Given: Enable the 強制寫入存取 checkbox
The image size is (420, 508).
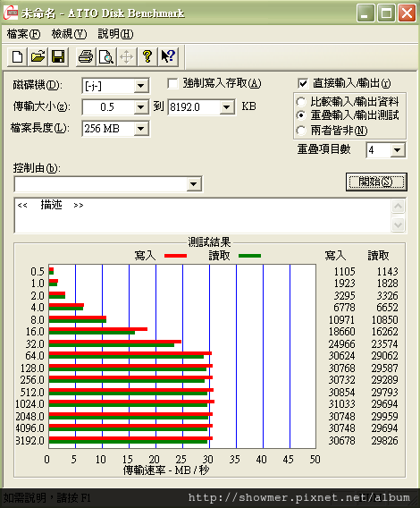Looking at the screenshot, I should (172, 83).
